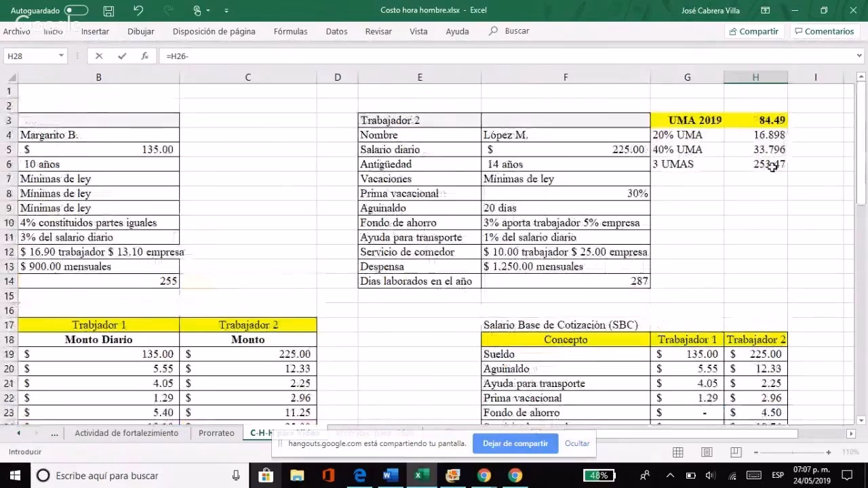Click the Cancel (X) icon in the formula bar
868x488 pixels.
pyautogui.click(x=99, y=56)
